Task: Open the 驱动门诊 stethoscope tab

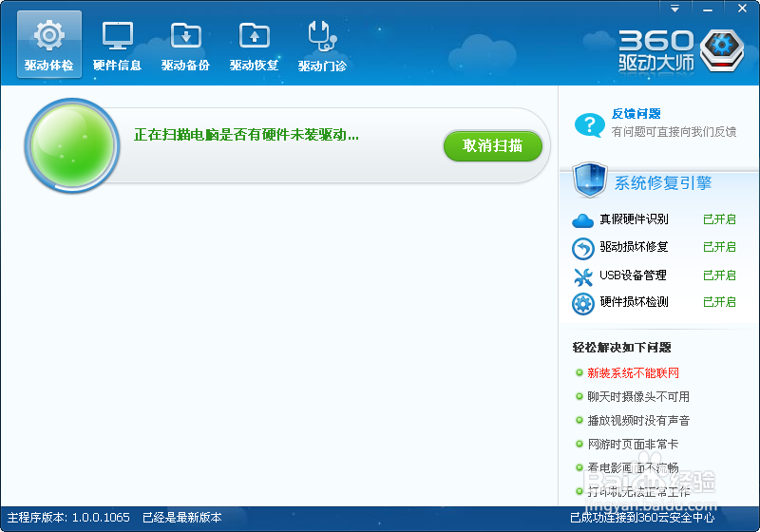Action: (322, 45)
